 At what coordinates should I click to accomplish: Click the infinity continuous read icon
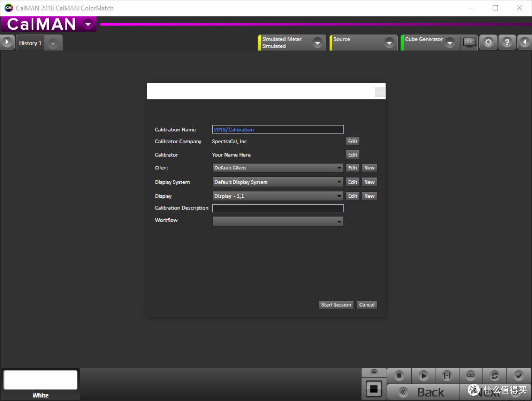pos(471,376)
